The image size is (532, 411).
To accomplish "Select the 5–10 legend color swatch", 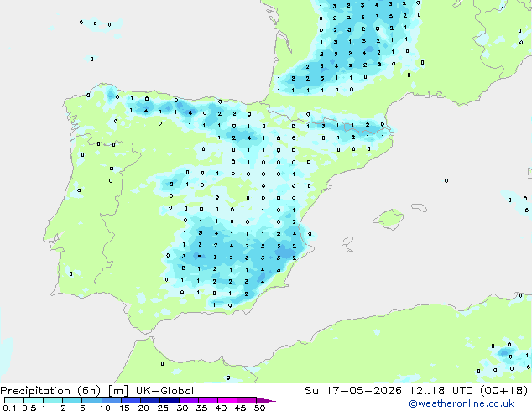I will pos(91,400).
